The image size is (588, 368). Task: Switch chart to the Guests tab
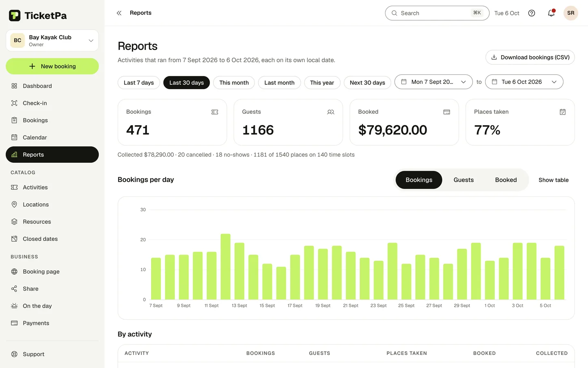(464, 180)
